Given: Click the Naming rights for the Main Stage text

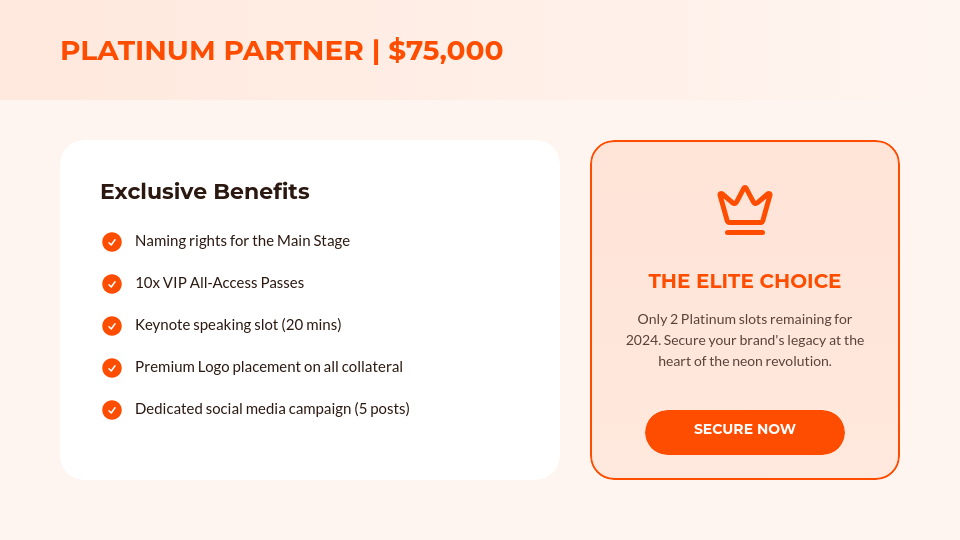Looking at the screenshot, I should click(x=242, y=241).
